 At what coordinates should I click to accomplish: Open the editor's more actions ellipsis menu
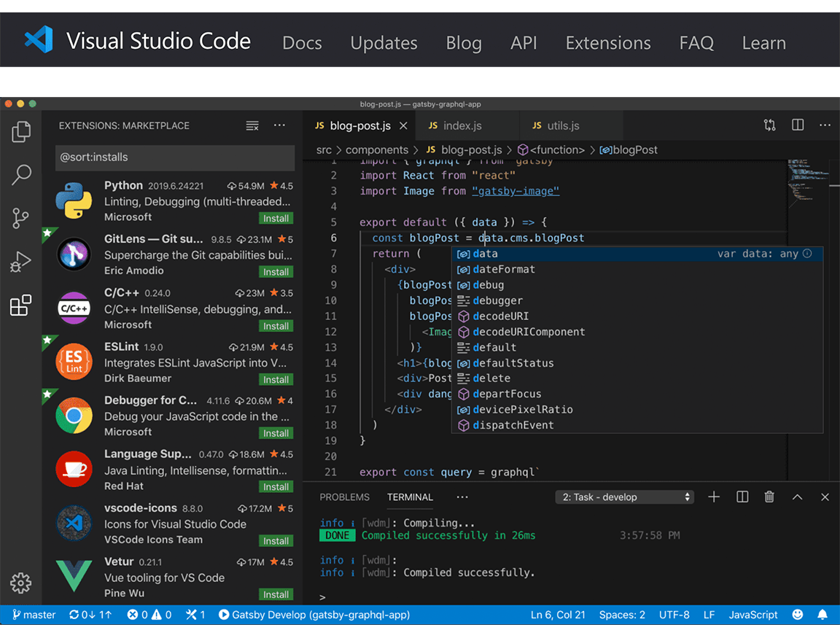pyautogui.click(x=825, y=125)
